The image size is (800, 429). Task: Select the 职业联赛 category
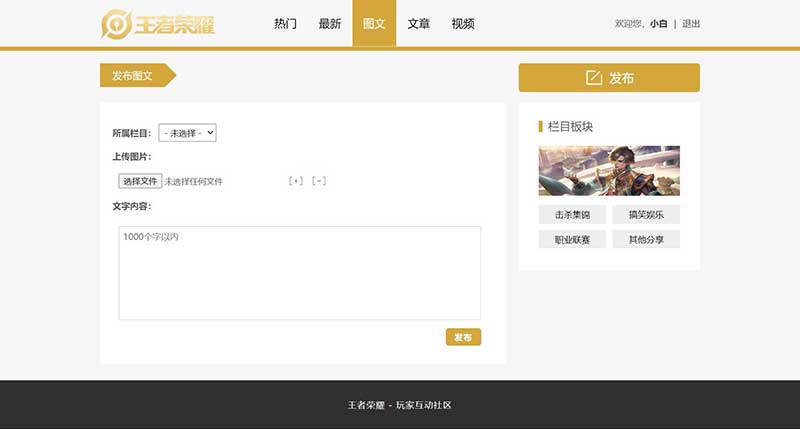[572, 240]
